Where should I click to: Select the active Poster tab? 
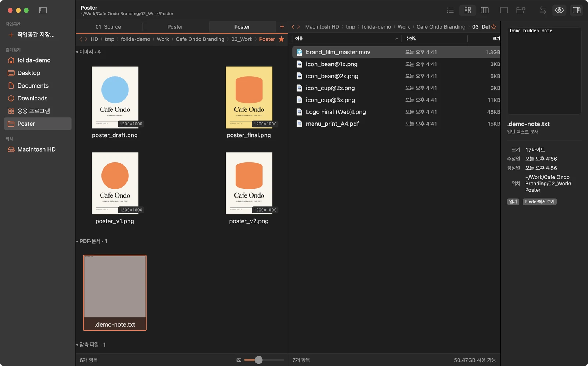[242, 27]
